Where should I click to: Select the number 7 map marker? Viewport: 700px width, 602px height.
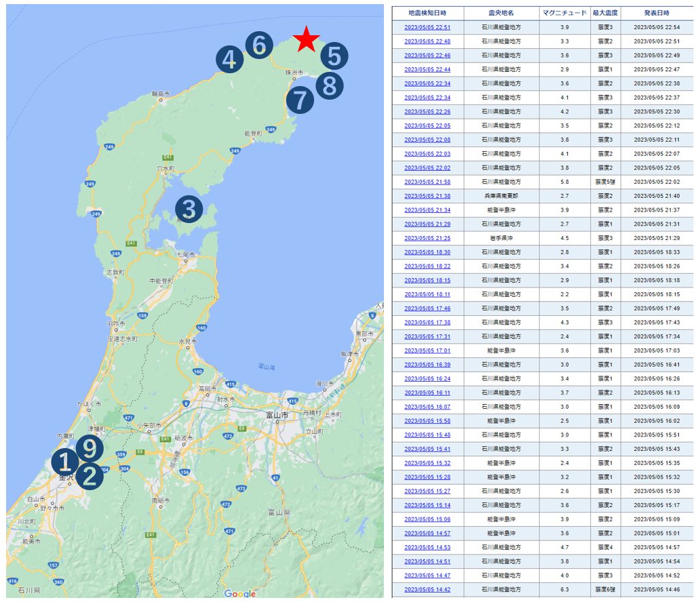pyautogui.click(x=299, y=100)
